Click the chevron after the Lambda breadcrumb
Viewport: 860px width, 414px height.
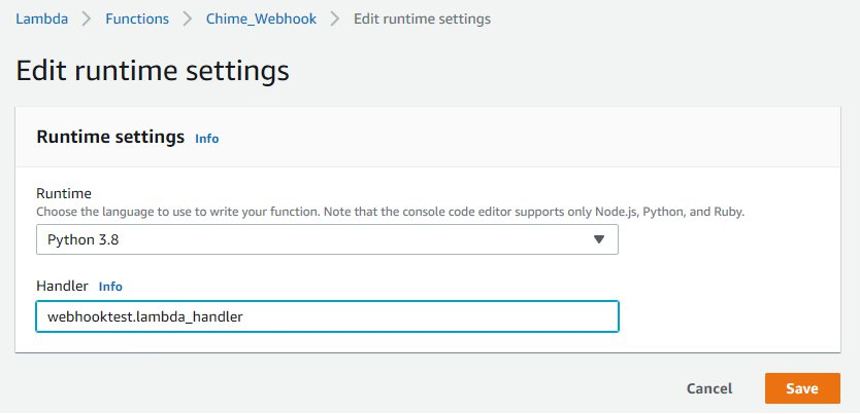87,19
